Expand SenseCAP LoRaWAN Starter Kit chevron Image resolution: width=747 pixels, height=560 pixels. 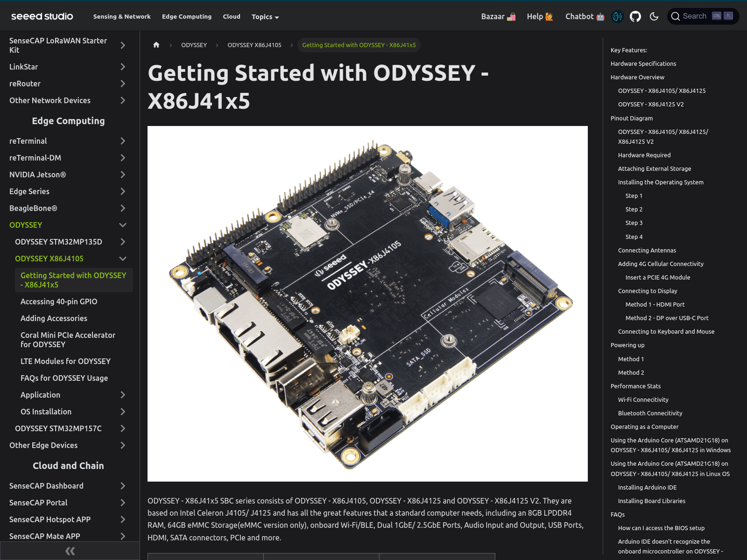click(123, 45)
